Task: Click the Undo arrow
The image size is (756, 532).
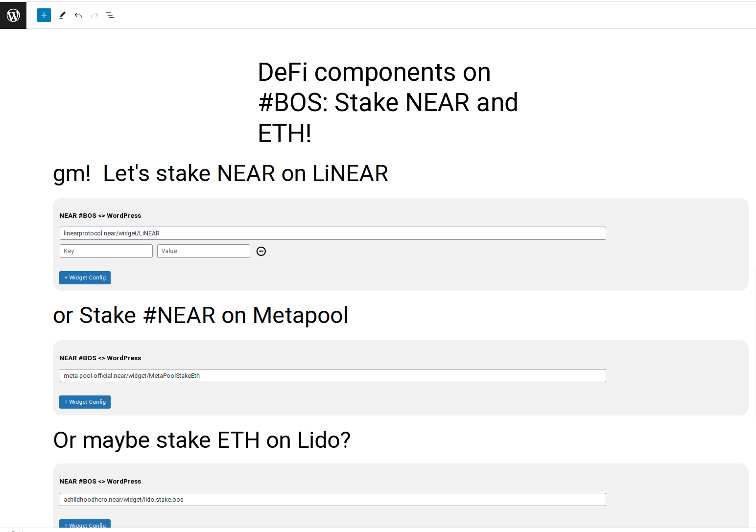Action: coord(78,15)
